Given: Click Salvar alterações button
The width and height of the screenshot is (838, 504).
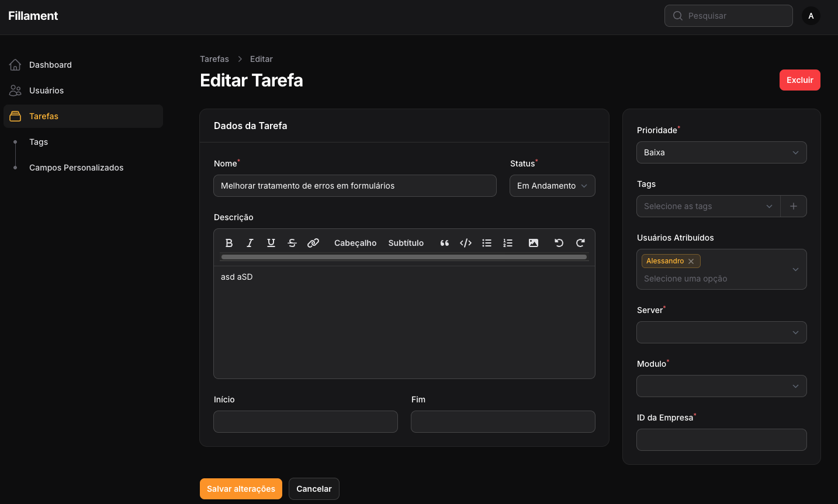Looking at the screenshot, I should pyautogui.click(x=241, y=489).
